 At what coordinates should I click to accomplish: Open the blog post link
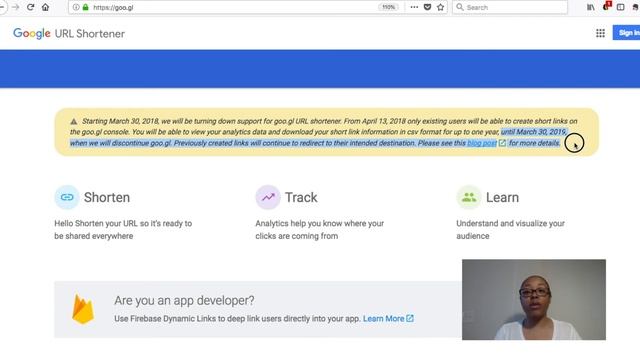482,143
